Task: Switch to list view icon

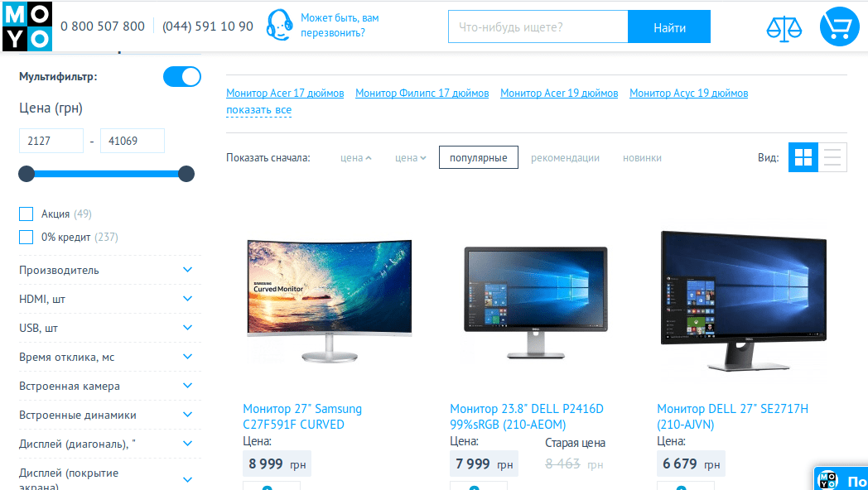Action: tap(832, 157)
